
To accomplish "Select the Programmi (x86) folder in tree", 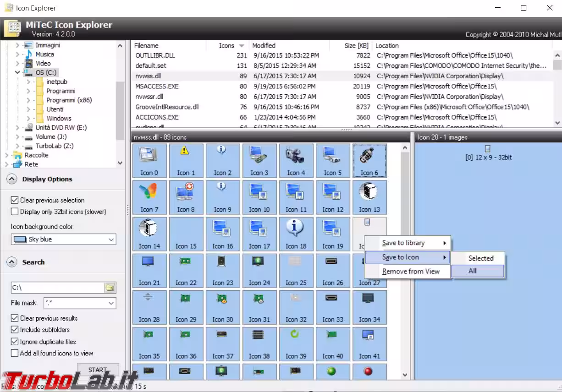I will pos(69,100).
